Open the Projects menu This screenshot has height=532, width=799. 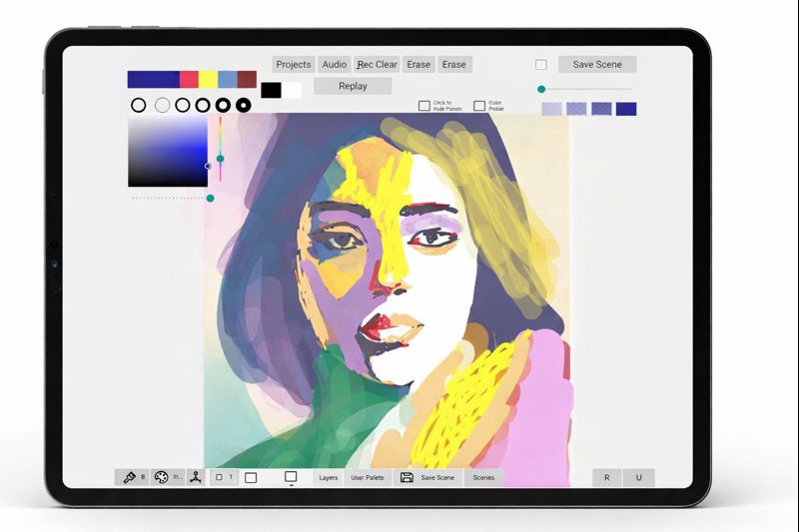coord(294,65)
